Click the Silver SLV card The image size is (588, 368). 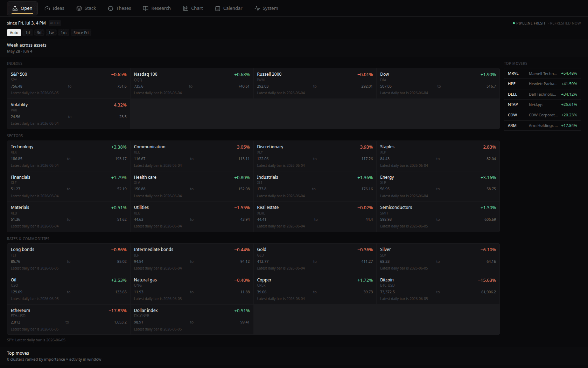(438, 259)
